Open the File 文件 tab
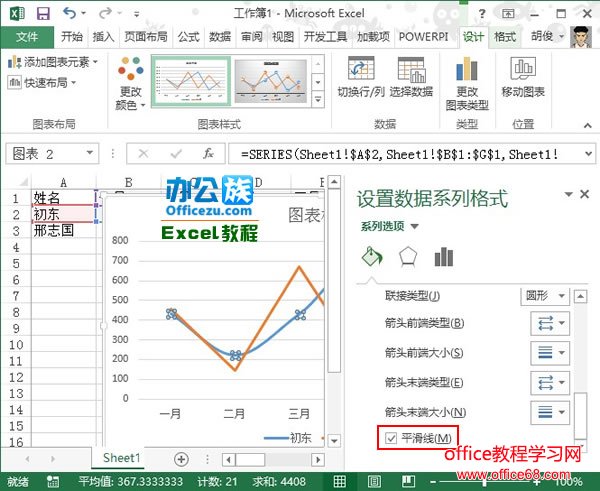This screenshot has height=491, width=600. (x=27, y=37)
